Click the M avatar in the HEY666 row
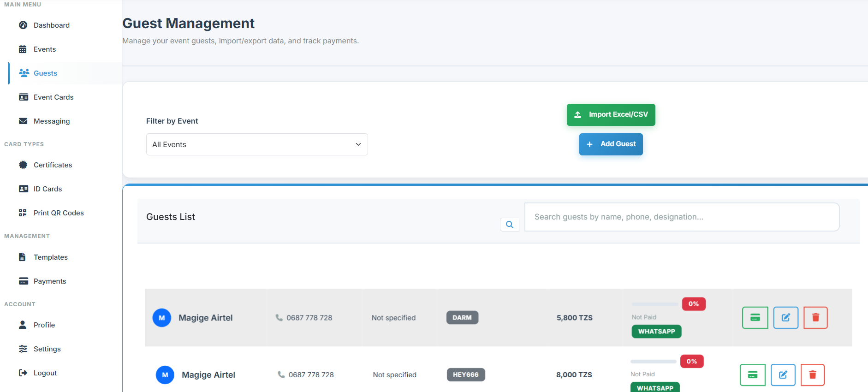The height and width of the screenshot is (392, 868). point(165,375)
